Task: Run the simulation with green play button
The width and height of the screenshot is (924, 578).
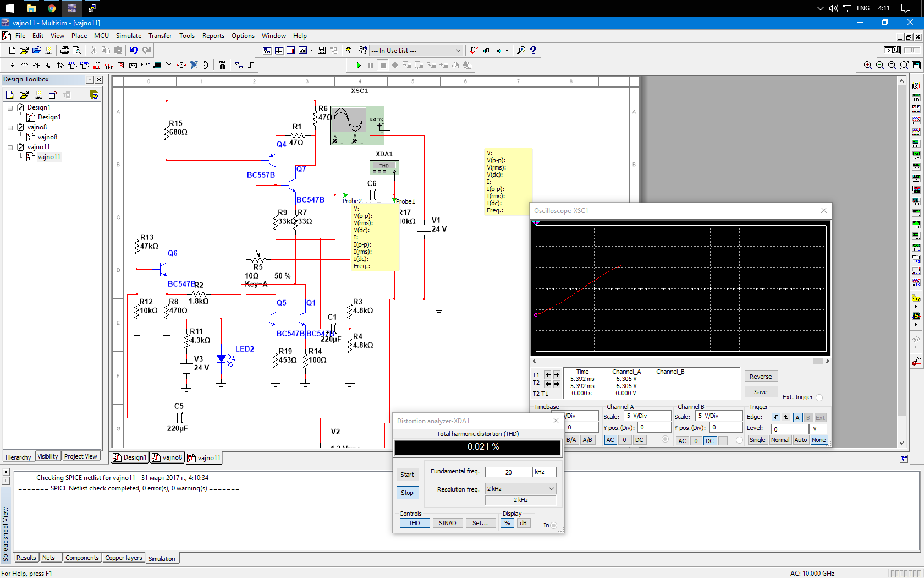Action: pos(359,65)
